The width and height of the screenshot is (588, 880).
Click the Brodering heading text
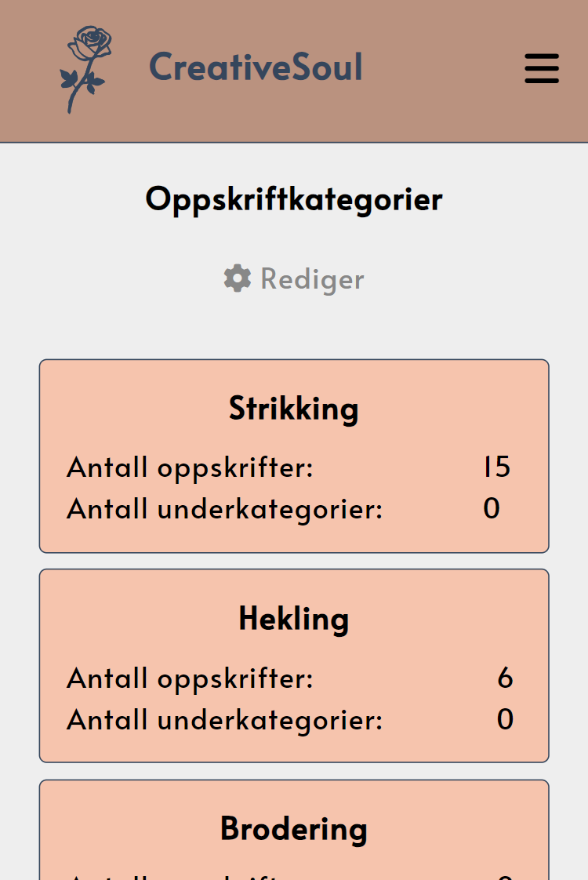(x=294, y=829)
